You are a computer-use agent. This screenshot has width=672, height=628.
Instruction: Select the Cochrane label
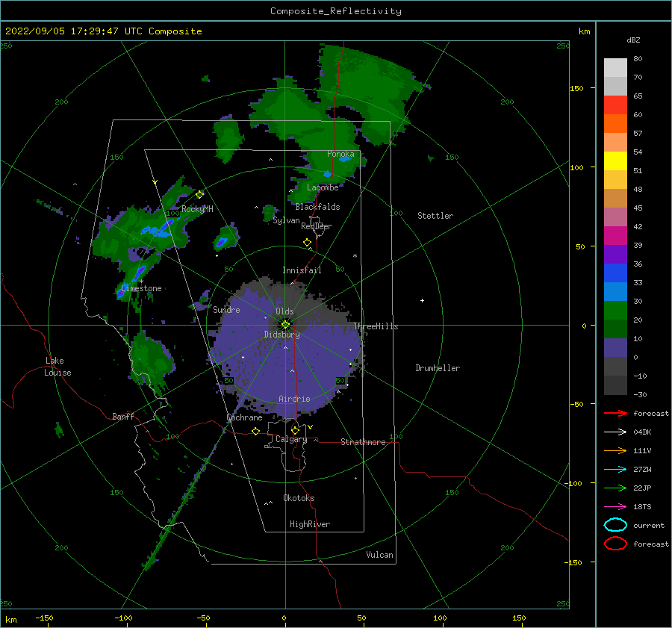tap(244, 417)
